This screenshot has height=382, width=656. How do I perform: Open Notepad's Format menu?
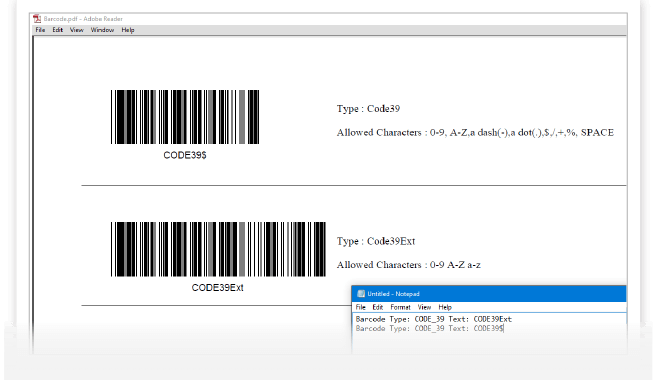pos(400,307)
